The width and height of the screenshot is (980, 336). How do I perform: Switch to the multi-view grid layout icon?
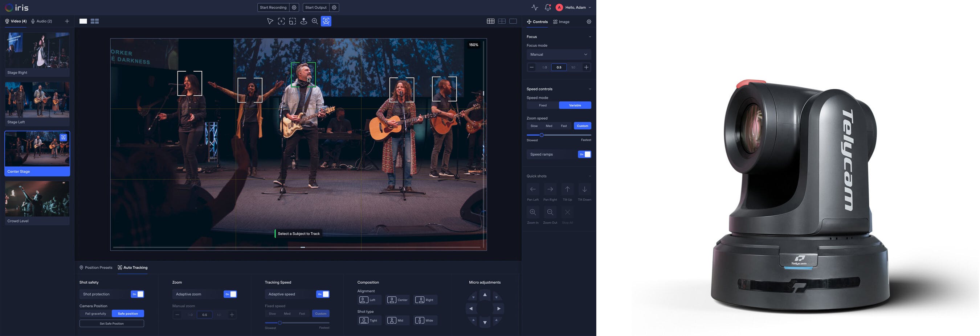[95, 21]
